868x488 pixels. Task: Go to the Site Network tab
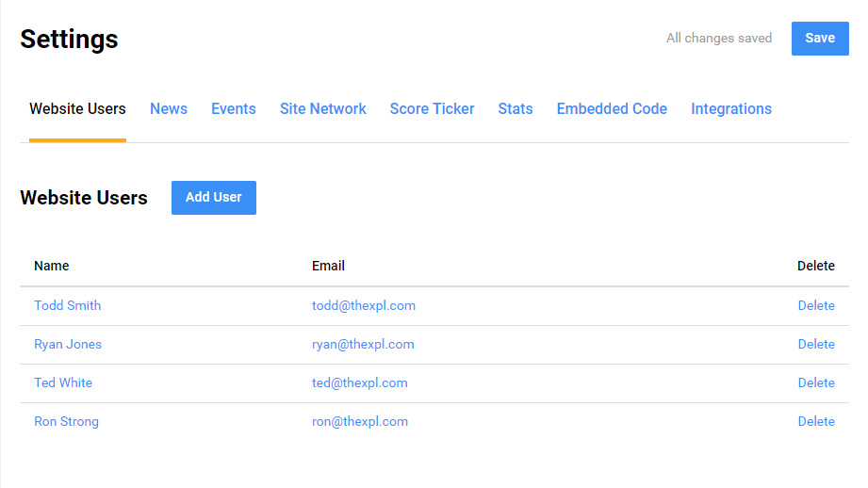pyautogui.click(x=323, y=109)
